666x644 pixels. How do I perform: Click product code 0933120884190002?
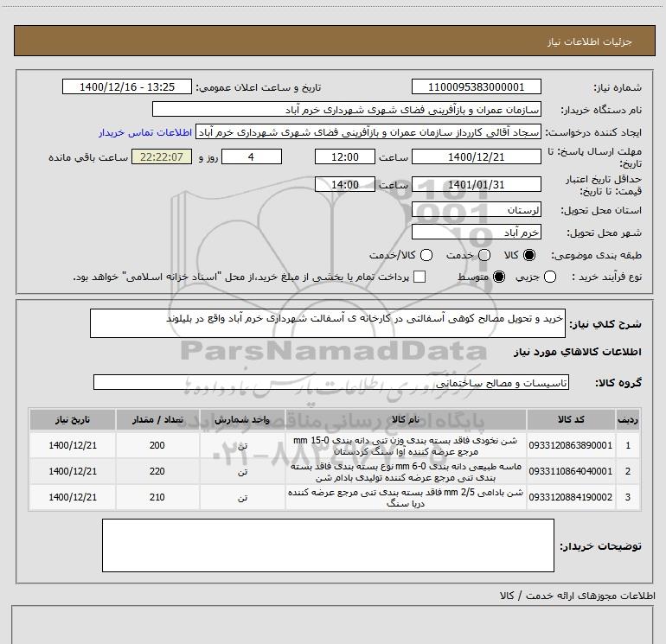click(x=571, y=497)
